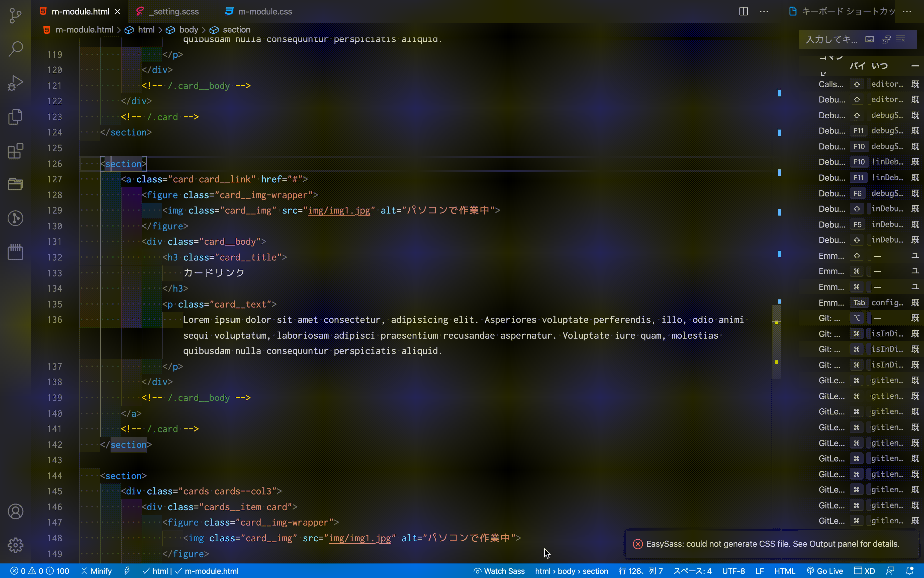Open the Search sidebar view

click(15, 49)
